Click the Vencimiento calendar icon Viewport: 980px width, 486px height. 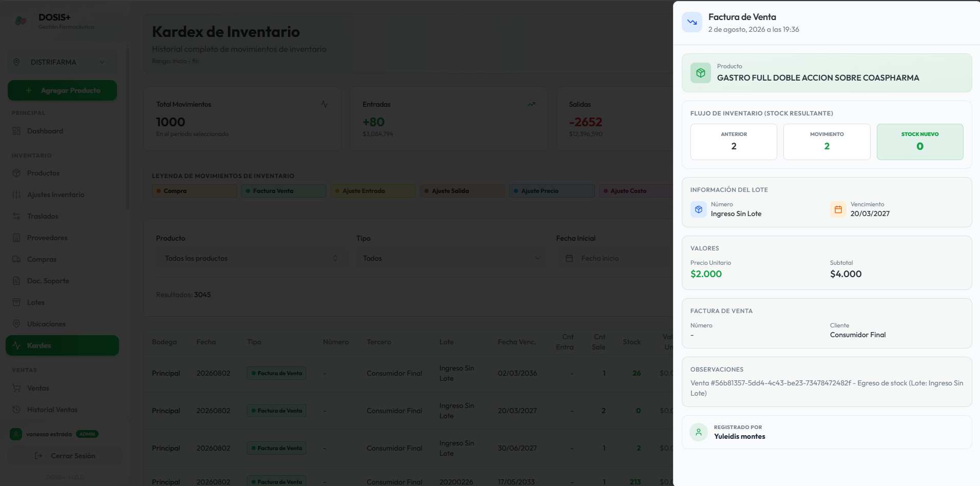(x=838, y=209)
